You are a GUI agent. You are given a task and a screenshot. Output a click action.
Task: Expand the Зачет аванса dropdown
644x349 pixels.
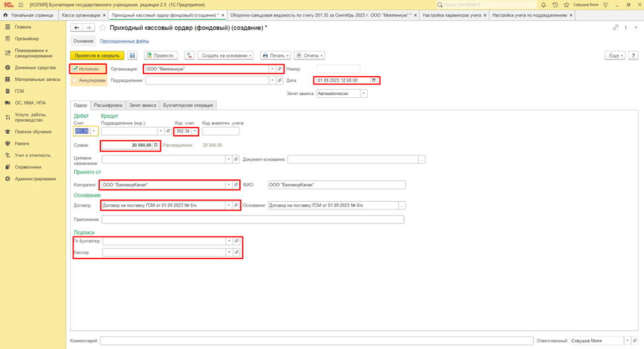pyautogui.click(x=364, y=94)
